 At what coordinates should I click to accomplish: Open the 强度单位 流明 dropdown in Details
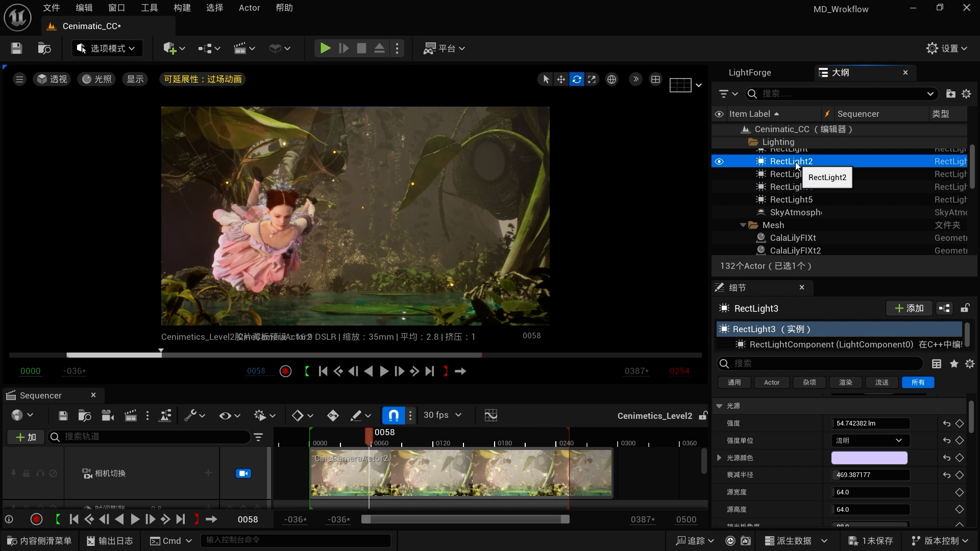(x=869, y=440)
